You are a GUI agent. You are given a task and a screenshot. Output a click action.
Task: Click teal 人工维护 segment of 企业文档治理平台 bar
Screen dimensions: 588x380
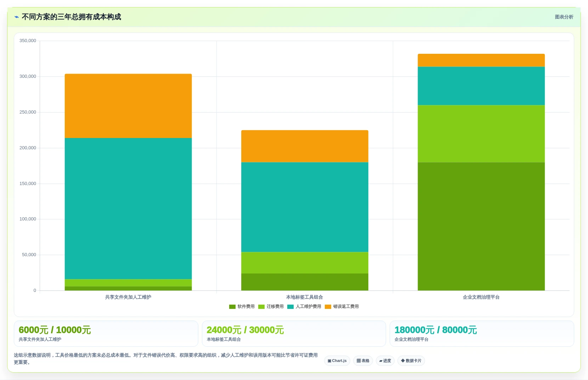click(x=481, y=86)
